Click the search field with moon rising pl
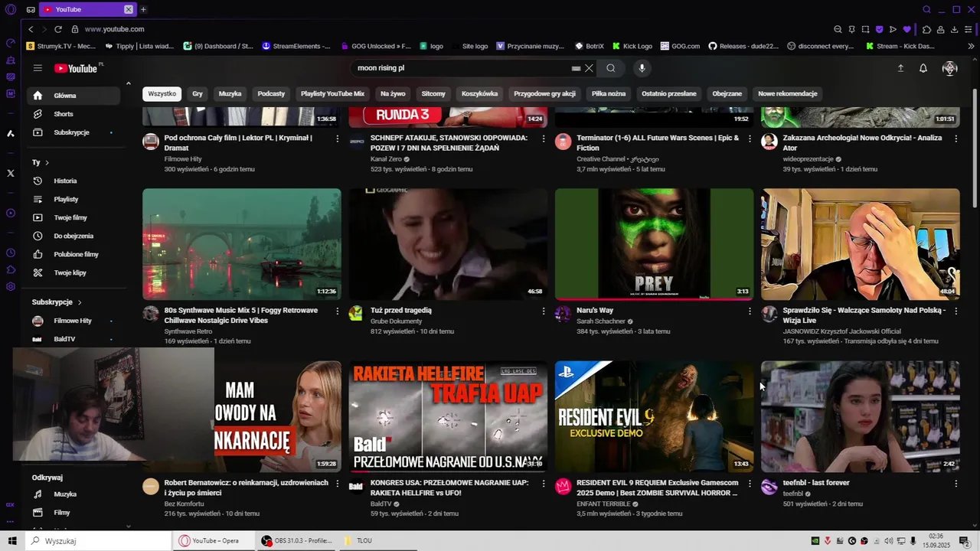Viewport: 980px width, 551px height. (x=463, y=68)
